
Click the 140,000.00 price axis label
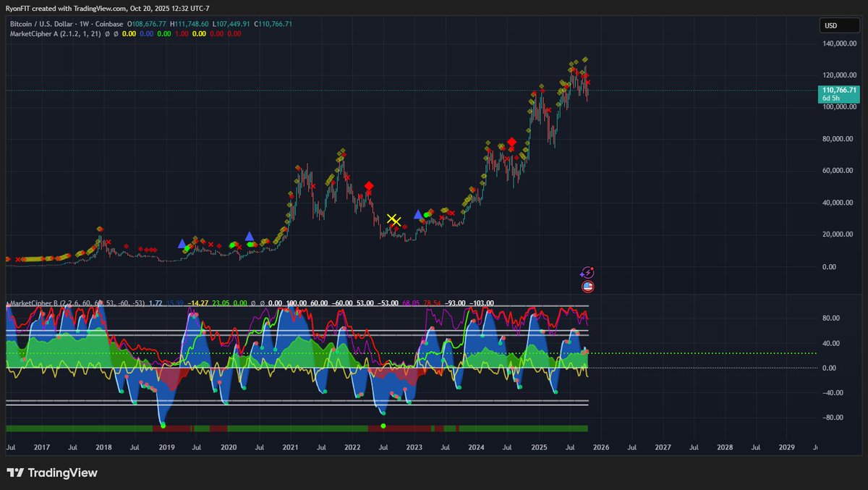point(839,43)
